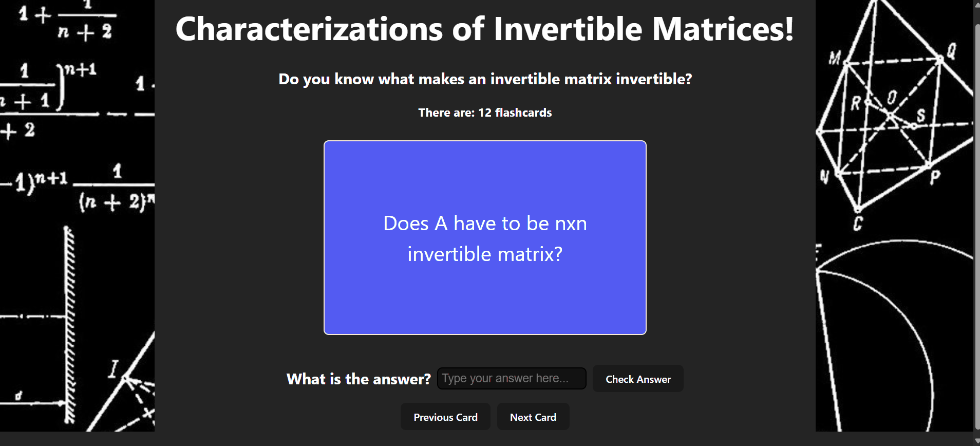This screenshot has width=980, height=446.
Task: Click the 'There are: 12 flashcards' counter text
Action: click(x=485, y=113)
